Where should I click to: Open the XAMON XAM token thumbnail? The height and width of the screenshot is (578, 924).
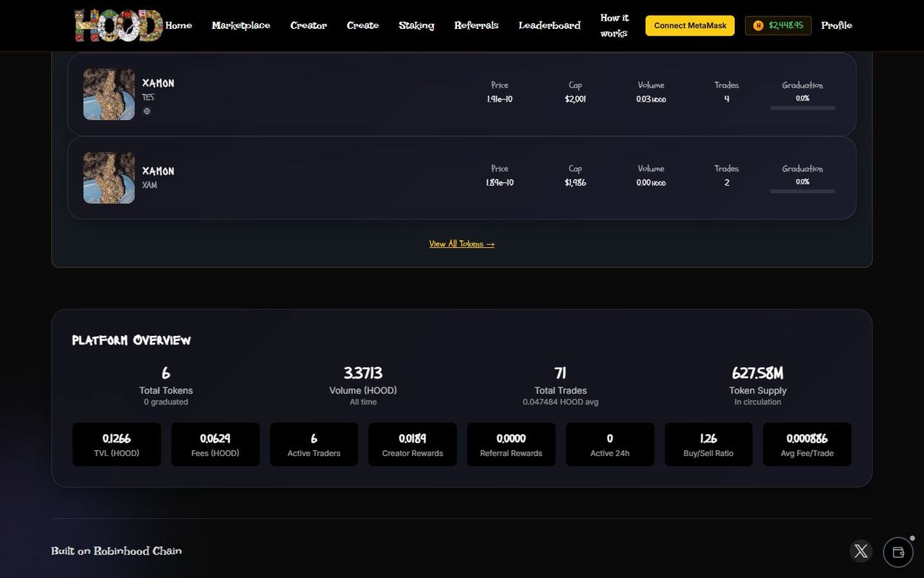click(x=109, y=178)
